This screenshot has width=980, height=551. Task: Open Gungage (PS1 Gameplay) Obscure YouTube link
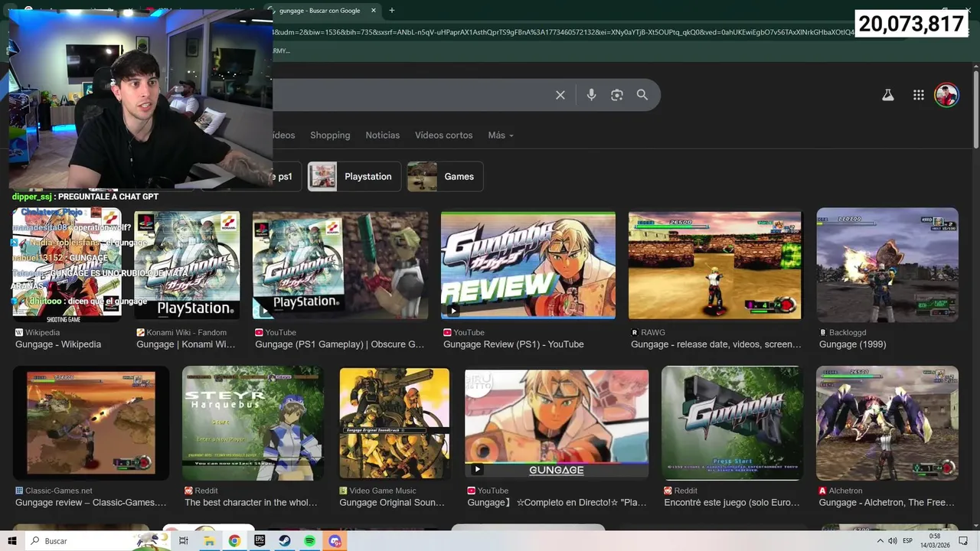coord(339,344)
